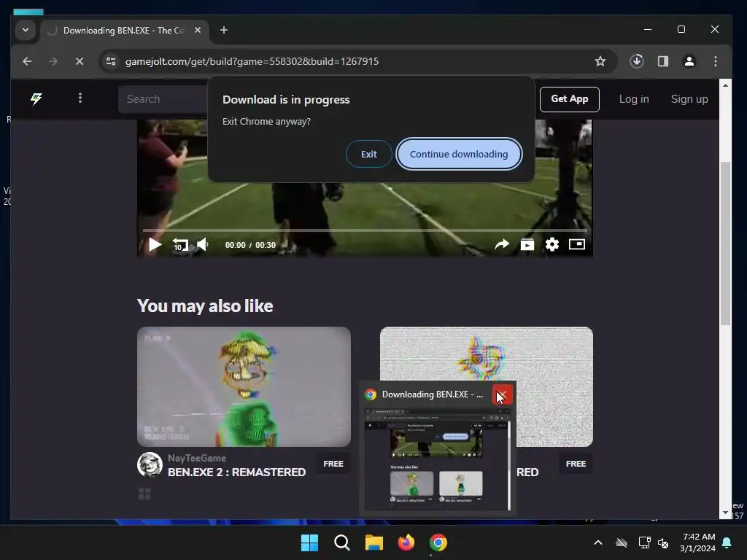This screenshot has width=747, height=560.
Task: Rewind the video 10 seconds
Action: (x=180, y=245)
